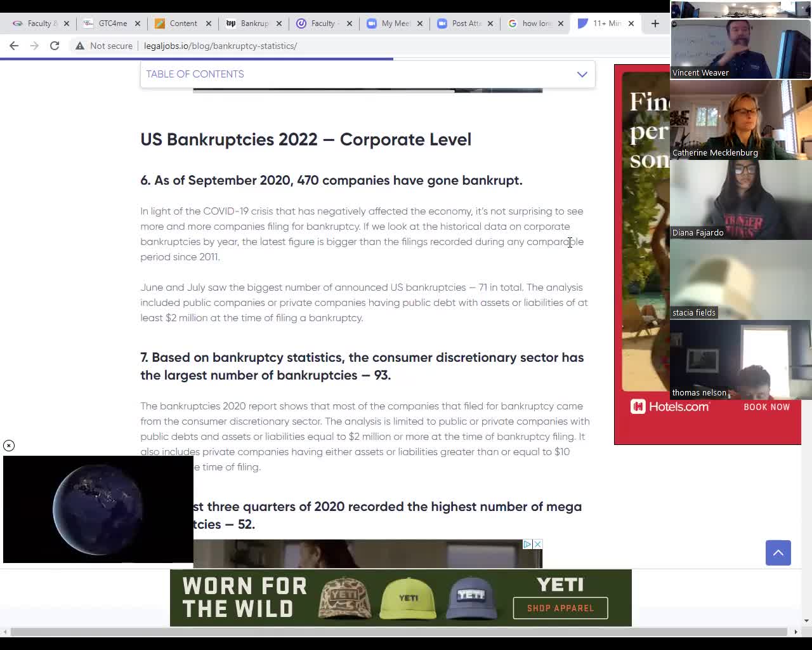Screen dimensions: 812x650
Task: Open the Table of Contents bar
Action: click(367, 74)
